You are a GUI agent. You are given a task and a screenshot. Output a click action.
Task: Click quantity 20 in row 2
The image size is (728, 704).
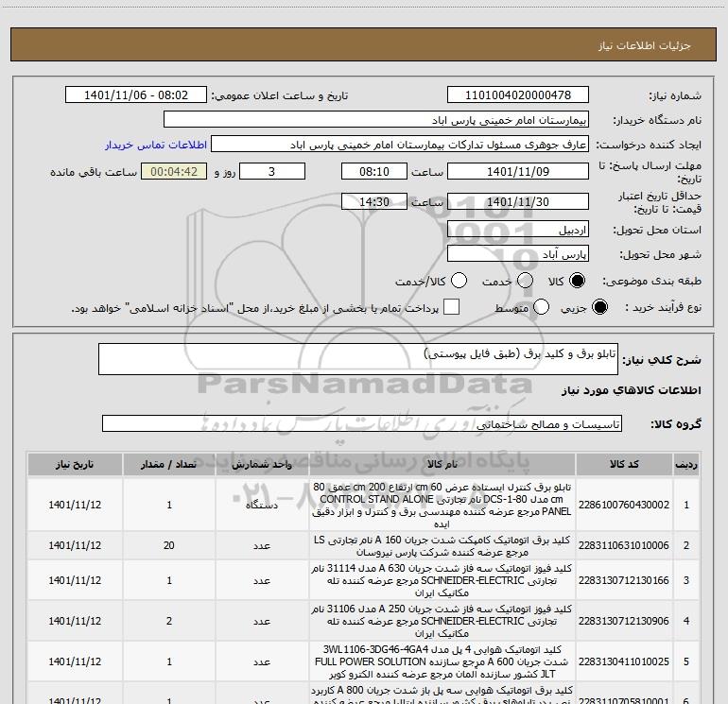(169, 545)
